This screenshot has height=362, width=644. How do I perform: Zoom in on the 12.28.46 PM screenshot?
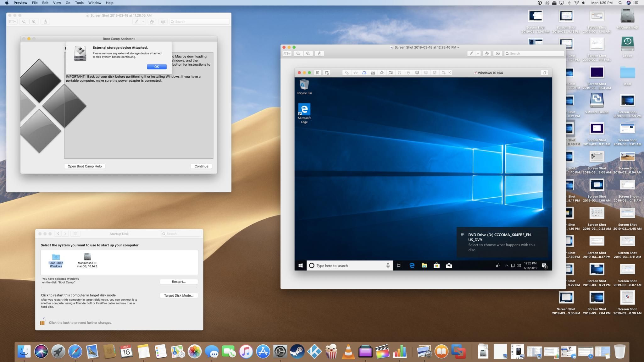[308, 53]
